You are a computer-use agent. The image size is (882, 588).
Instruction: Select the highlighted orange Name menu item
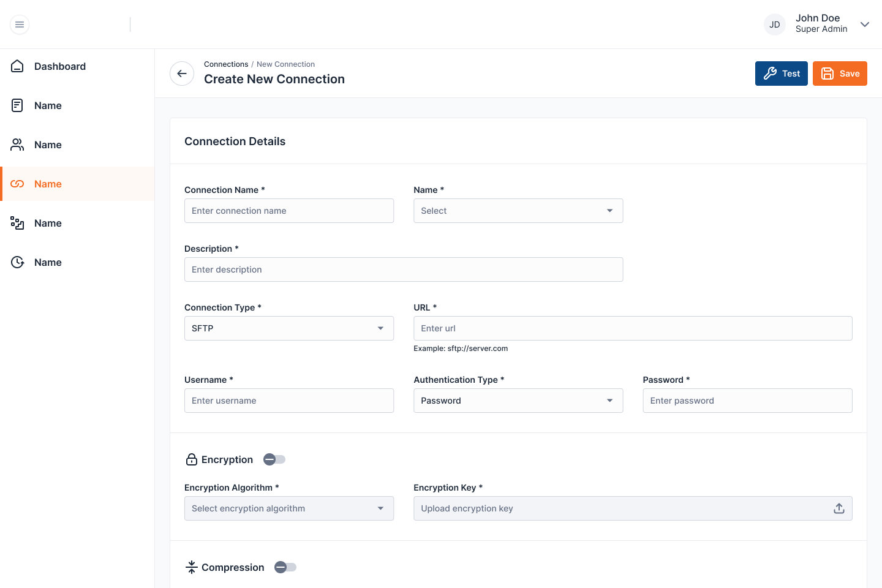[77, 184]
